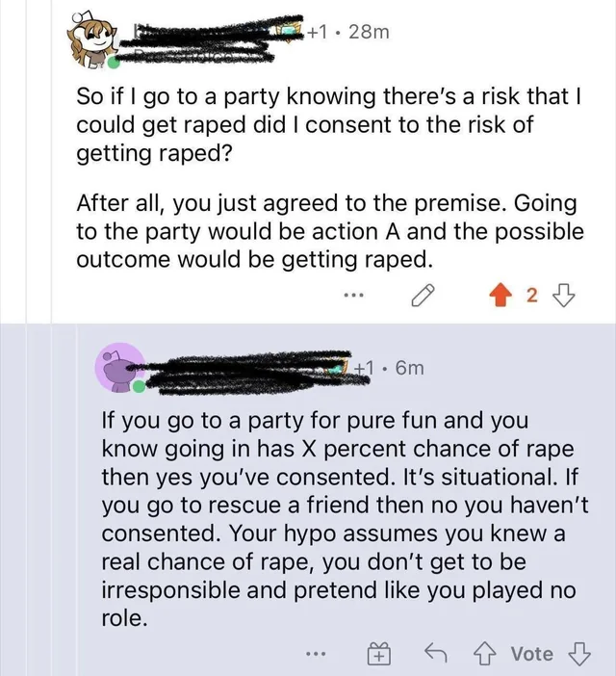Remove upvote using the orange up arrow
This screenshot has width=616, height=676.
click(500, 296)
